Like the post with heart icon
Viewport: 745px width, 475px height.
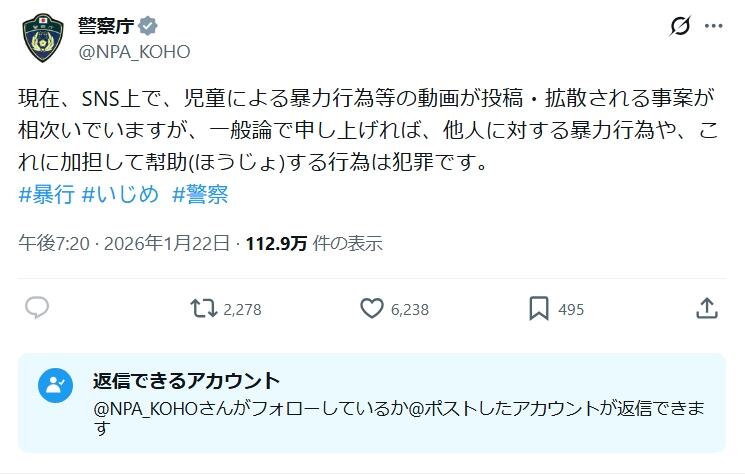(x=372, y=308)
